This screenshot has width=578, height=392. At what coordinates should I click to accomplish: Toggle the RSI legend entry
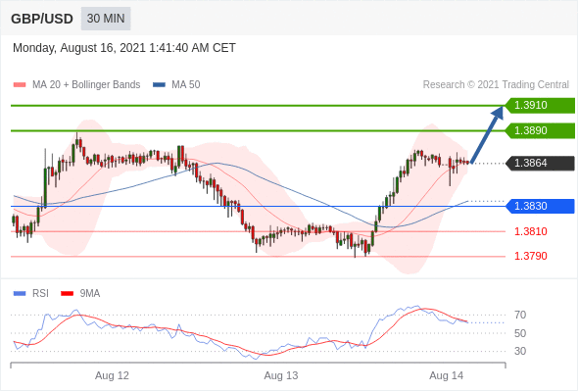click(x=31, y=294)
